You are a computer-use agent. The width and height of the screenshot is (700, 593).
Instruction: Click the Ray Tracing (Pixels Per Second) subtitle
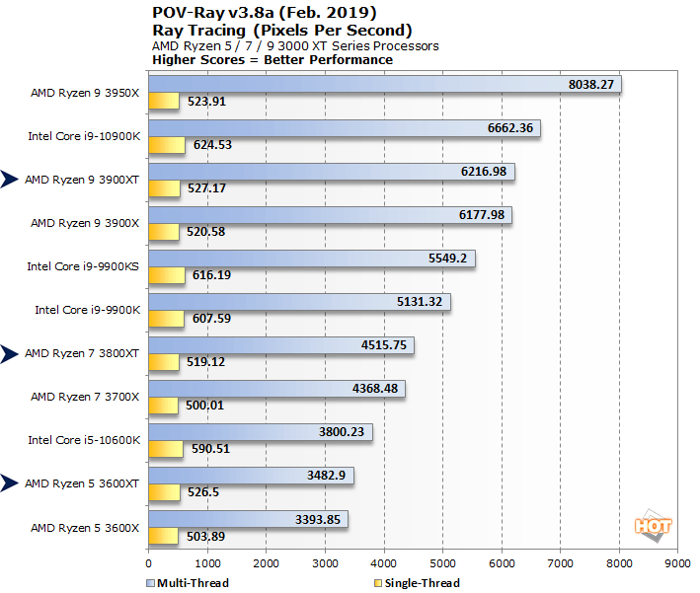point(282,31)
